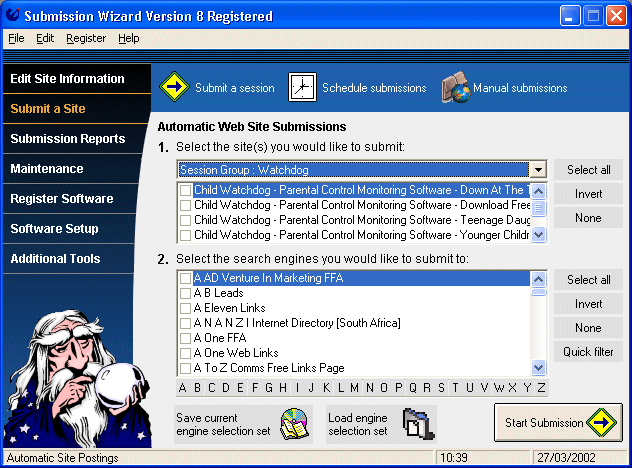Check the Down At The site checkbox
632x468 pixels.
[185, 190]
